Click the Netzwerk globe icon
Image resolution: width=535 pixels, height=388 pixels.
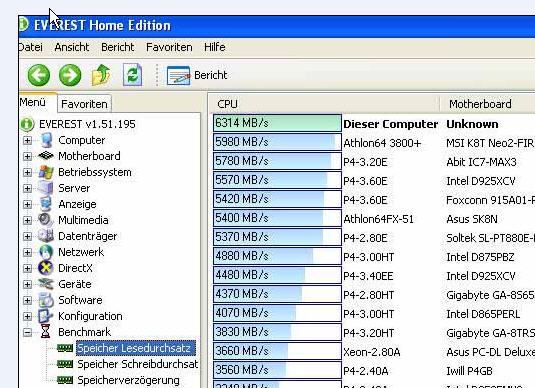point(46,252)
